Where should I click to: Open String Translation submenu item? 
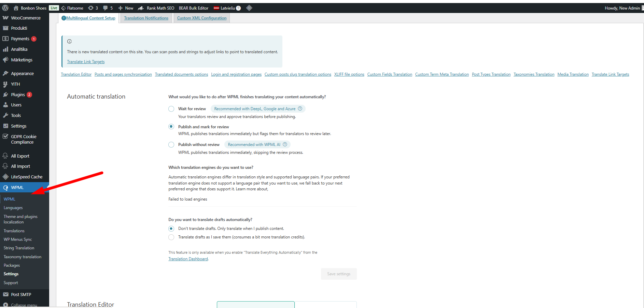[19, 248]
